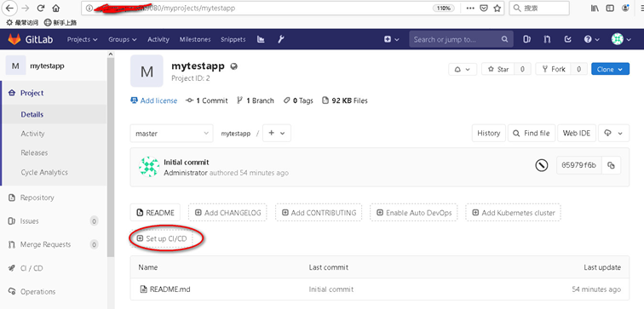Click the Merge Requests sidebar icon
The height and width of the screenshot is (309, 644).
coord(12,244)
